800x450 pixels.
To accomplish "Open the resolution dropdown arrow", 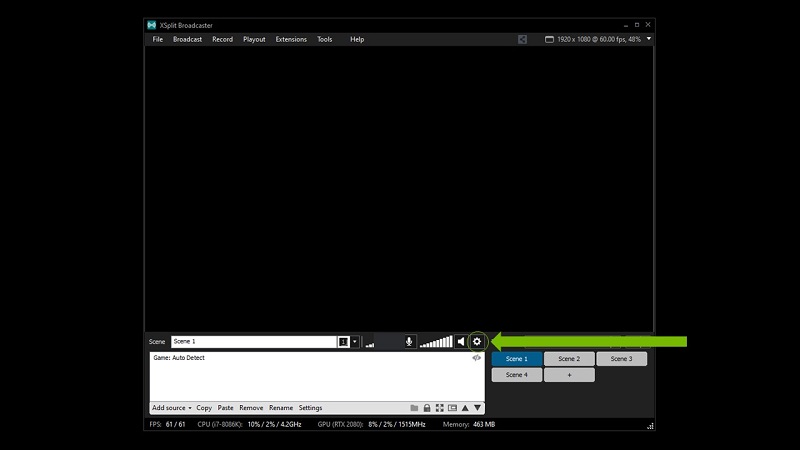I will 649,39.
